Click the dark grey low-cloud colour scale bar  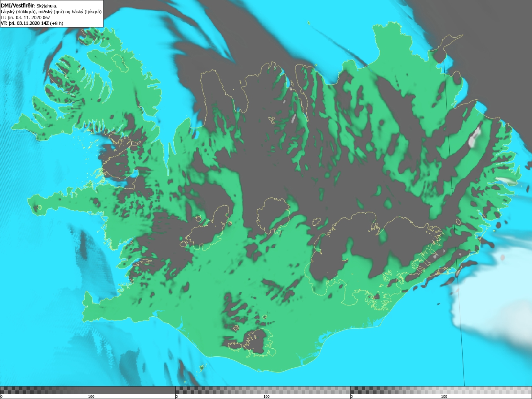88,390
